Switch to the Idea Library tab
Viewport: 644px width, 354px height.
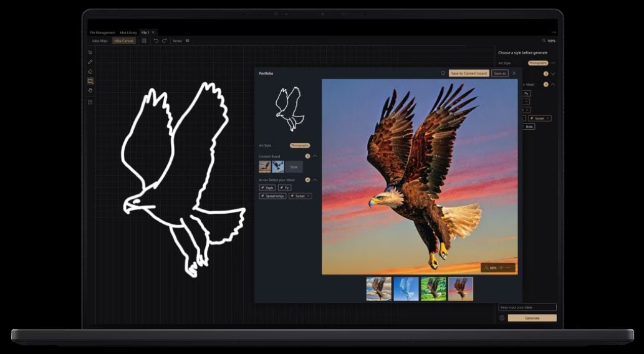click(128, 32)
